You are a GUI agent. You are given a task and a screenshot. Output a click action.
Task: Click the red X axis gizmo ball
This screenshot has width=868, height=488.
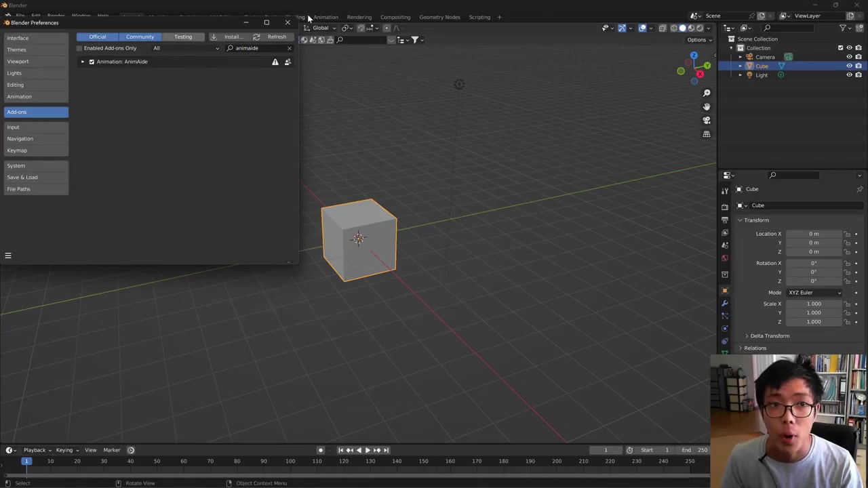click(700, 74)
